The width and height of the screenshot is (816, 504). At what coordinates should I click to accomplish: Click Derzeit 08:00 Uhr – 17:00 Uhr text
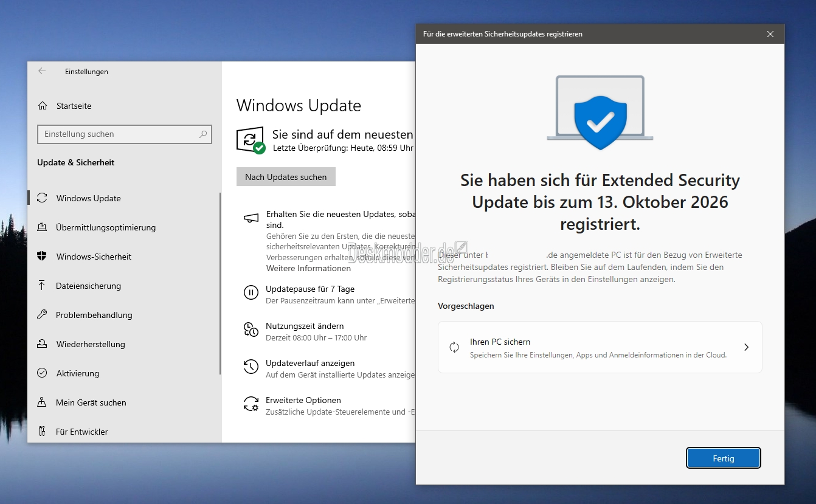tap(316, 337)
